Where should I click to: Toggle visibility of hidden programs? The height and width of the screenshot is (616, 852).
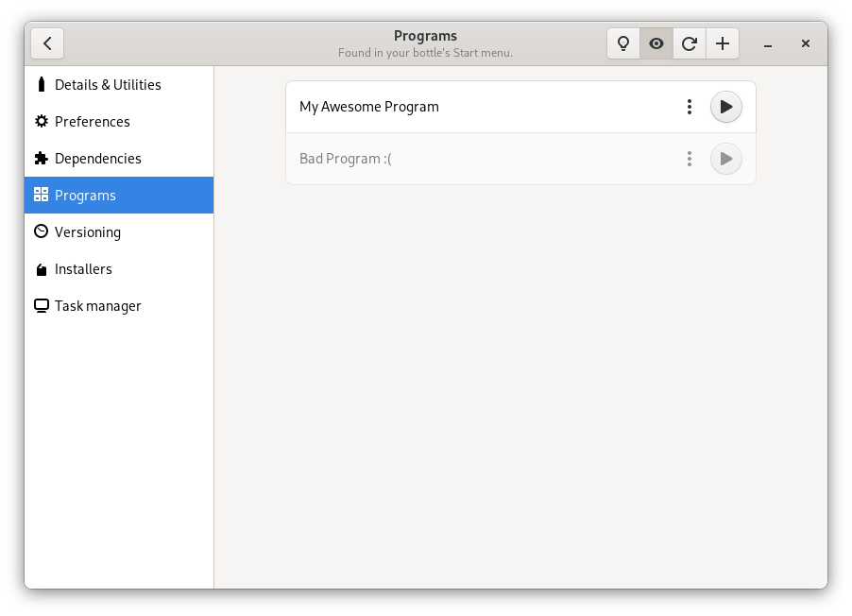point(656,43)
